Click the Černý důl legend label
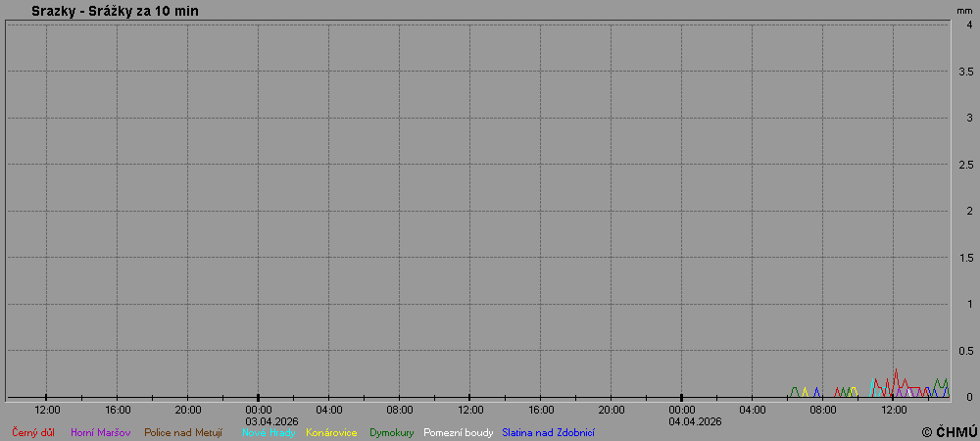980x441 pixels. coord(35,432)
